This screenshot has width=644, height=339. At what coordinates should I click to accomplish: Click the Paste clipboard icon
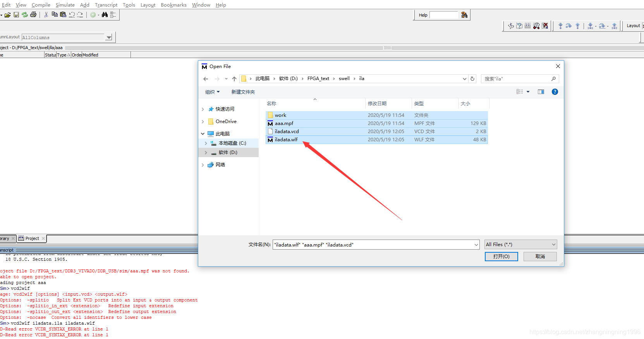(x=63, y=15)
